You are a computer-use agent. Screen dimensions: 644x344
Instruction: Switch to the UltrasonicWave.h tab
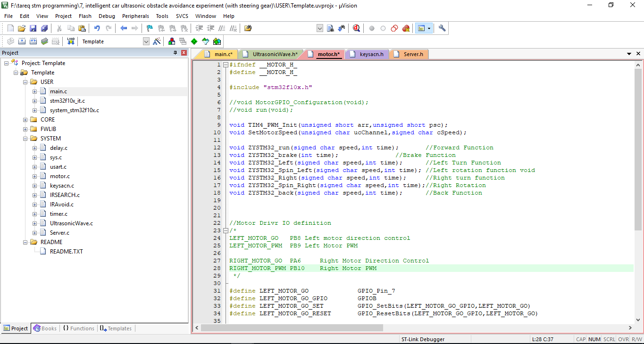(x=275, y=54)
